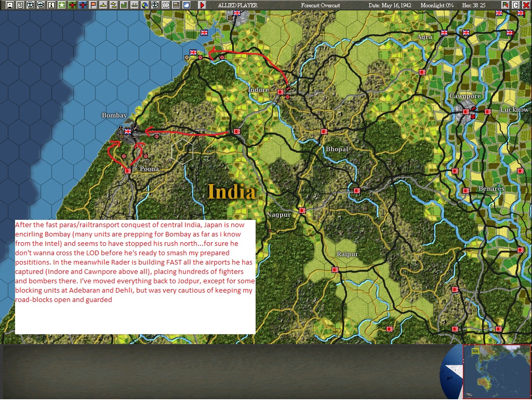Select the Japanese flag unit at Raipur
The image size is (532, 407).
pos(335,270)
